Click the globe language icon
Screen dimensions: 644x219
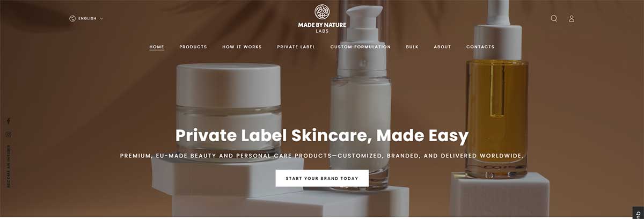click(72, 19)
